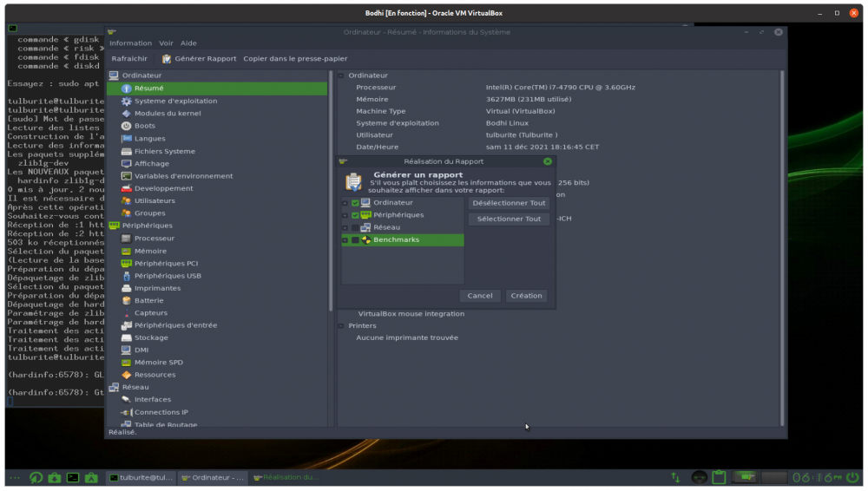Open the Bodhi menu launcher icon
The image size is (868, 491).
click(x=36, y=478)
